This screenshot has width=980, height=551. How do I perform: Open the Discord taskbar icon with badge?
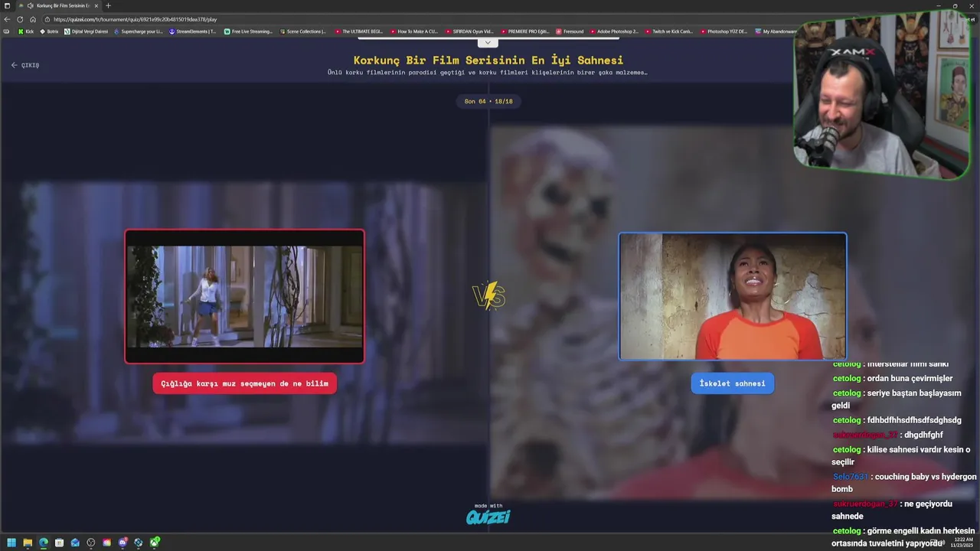pos(123,543)
